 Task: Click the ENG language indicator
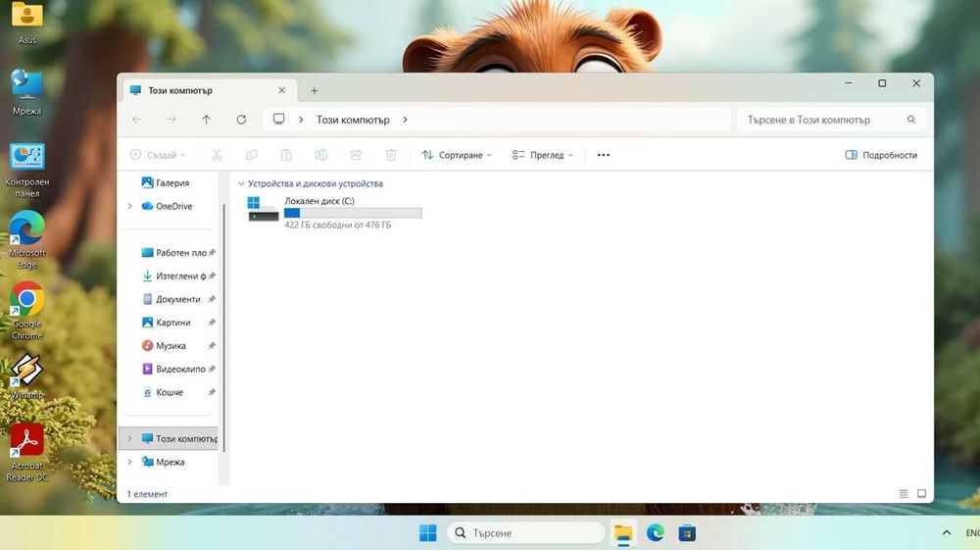[x=972, y=533]
